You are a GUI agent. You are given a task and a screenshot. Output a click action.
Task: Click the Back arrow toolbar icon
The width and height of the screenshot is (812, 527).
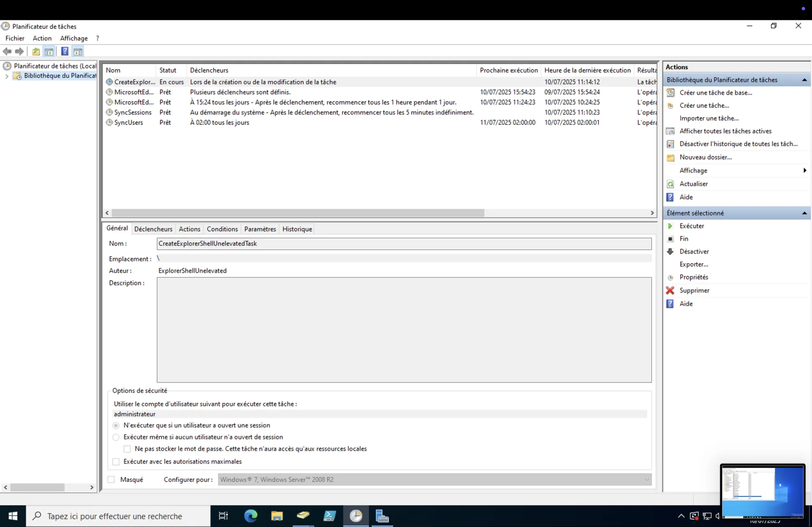7,52
